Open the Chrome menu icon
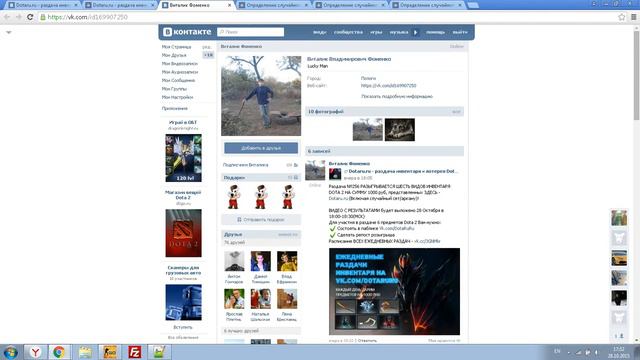This screenshot has height=360, width=640. (x=633, y=17)
